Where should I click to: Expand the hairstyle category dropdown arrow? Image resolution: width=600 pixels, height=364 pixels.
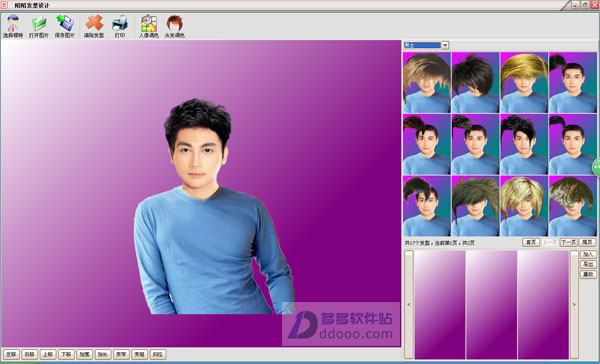point(445,45)
